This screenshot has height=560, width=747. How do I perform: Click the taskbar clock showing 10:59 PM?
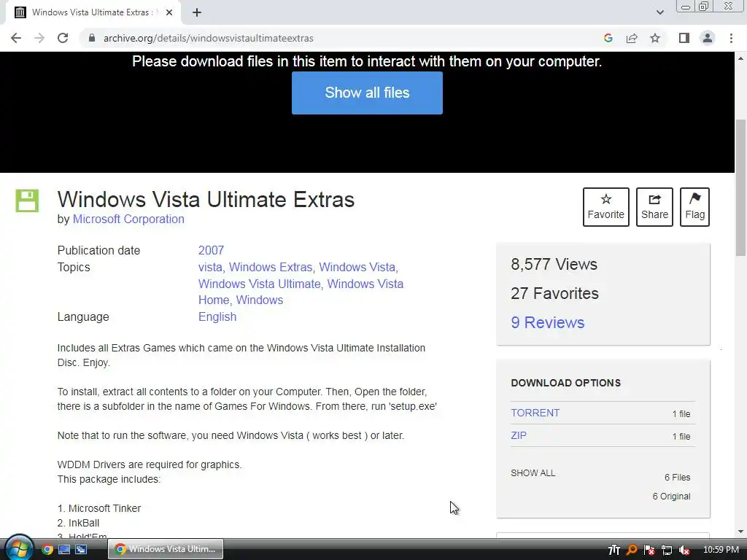point(721,550)
